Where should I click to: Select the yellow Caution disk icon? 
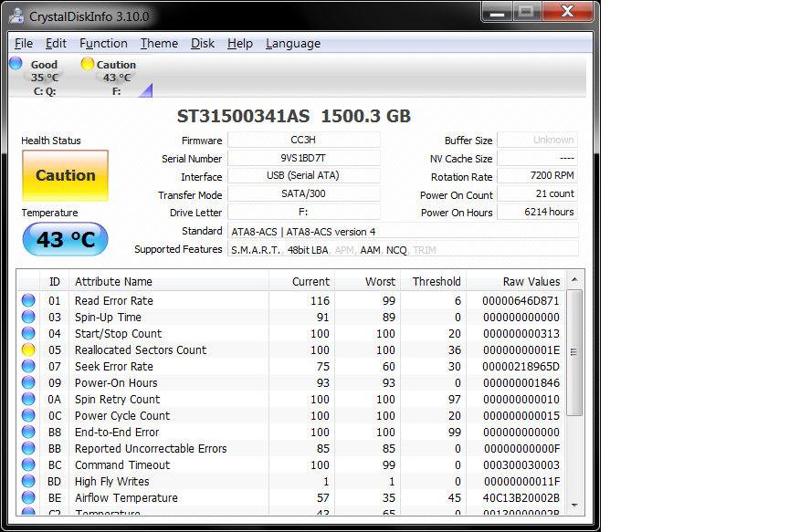tap(87, 64)
